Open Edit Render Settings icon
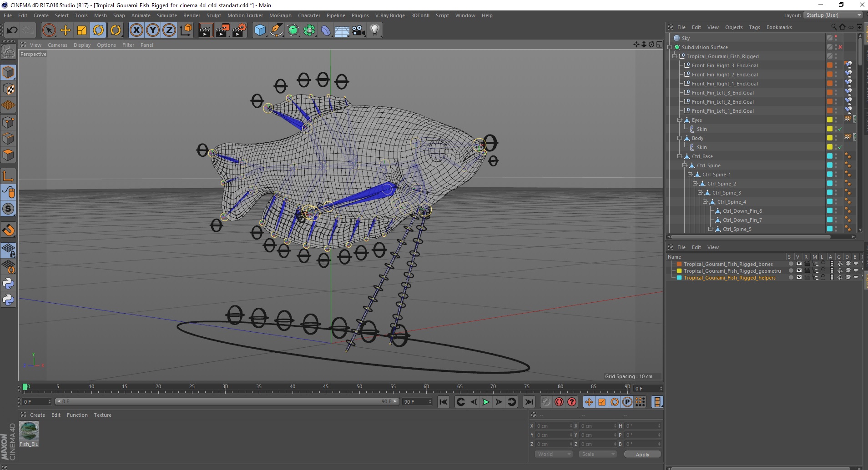 pos(239,30)
